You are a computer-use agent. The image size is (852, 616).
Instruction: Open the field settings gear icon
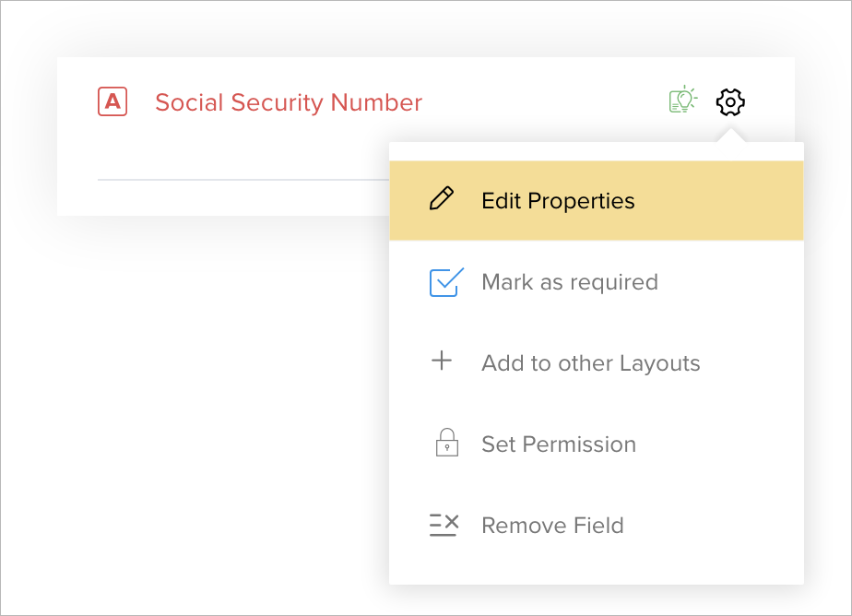pyautogui.click(x=730, y=101)
